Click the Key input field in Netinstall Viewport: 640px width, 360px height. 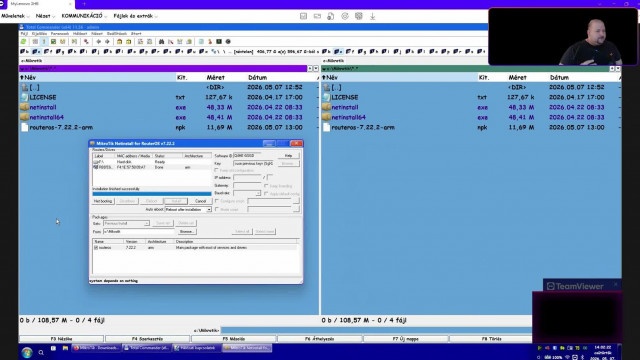click(254, 163)
